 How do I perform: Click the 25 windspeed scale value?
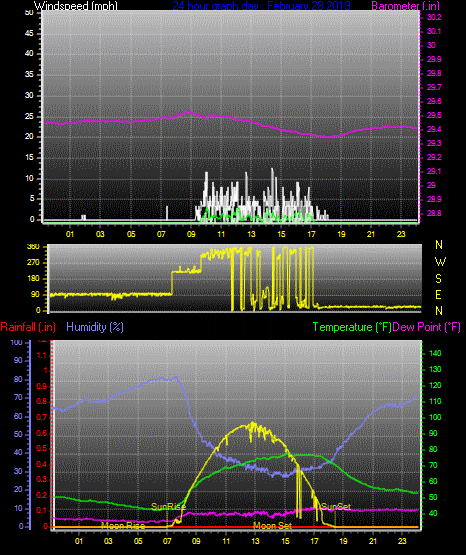(x=29, y=116)
